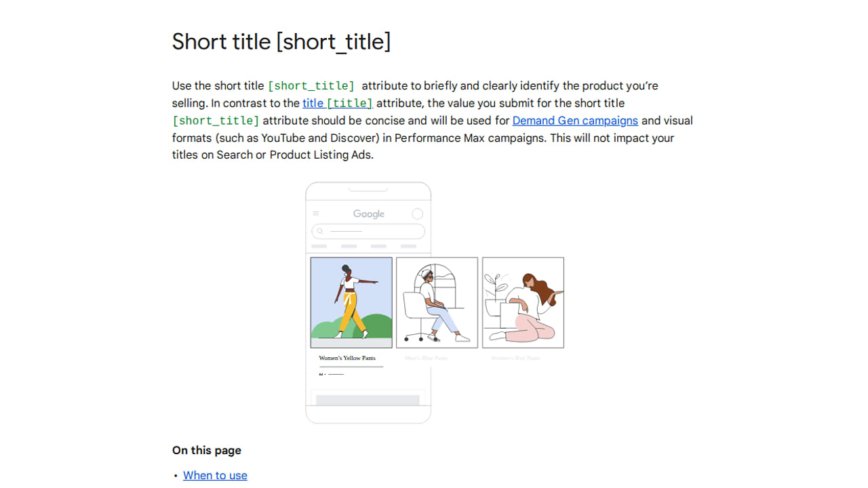868x488 pixels.
Task: Select the man seated in chair thumbnail
Action: [x=437, y=302]
